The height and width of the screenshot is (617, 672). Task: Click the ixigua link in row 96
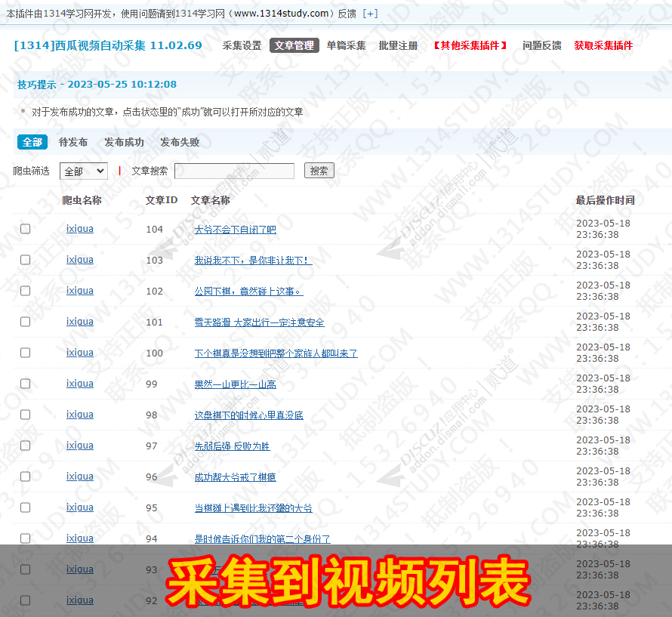[80, 477]
